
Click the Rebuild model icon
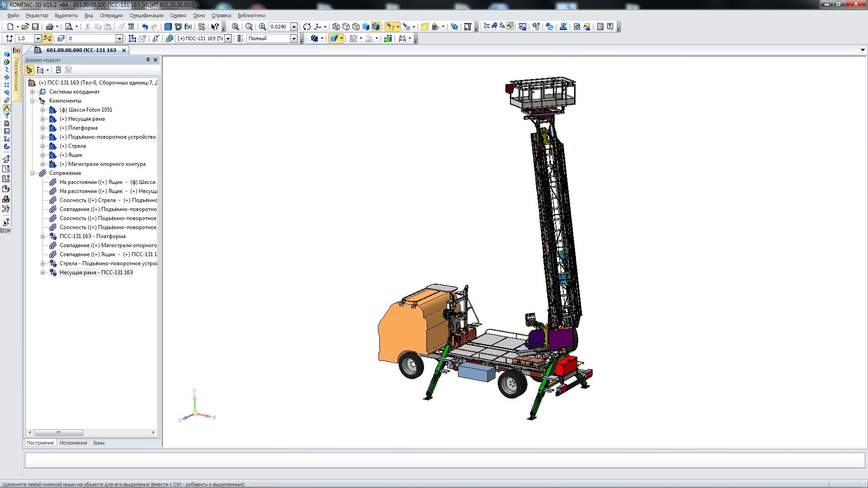pos(202,27)
